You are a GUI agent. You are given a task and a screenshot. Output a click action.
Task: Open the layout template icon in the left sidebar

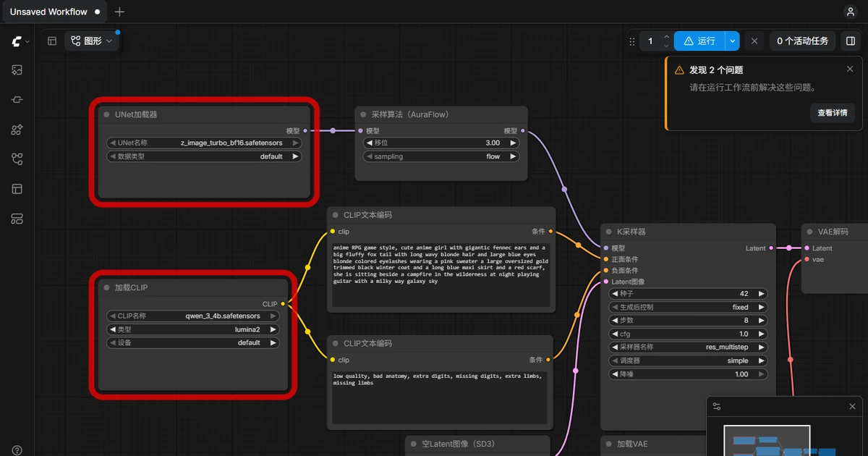point(17,189)
